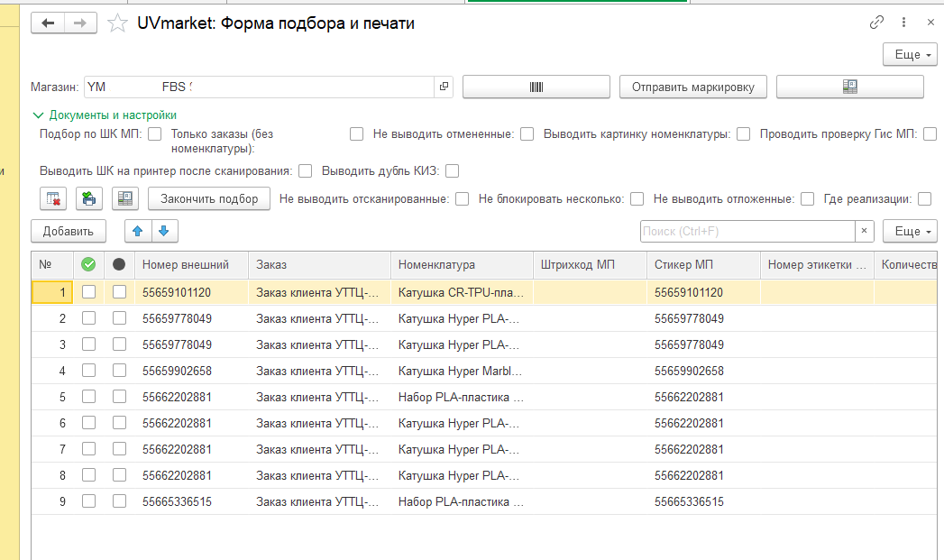The width and height of the screenshot is (944, 560).
Task: Copy link to this form icon
Action: click(x=876, y=23)
